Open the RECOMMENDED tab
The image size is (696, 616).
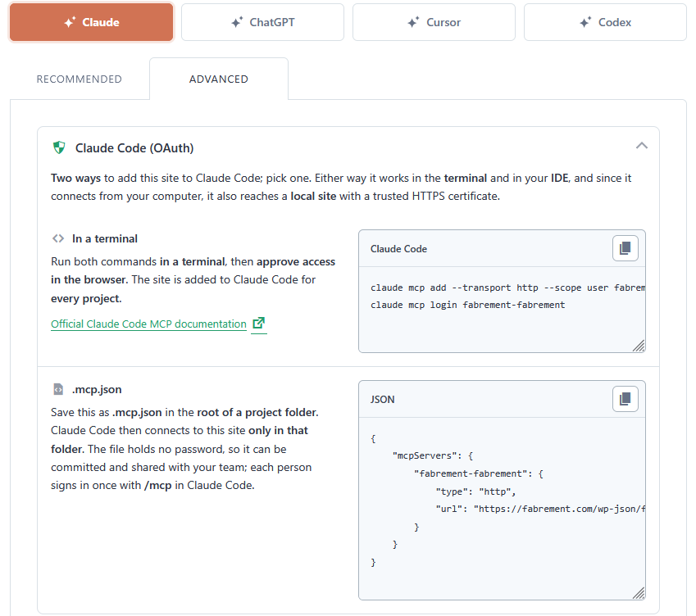[79, 79]
